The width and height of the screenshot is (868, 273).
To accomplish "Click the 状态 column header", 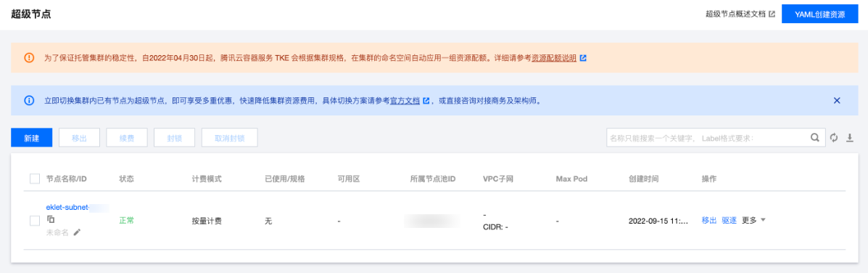I will [126, 179].
